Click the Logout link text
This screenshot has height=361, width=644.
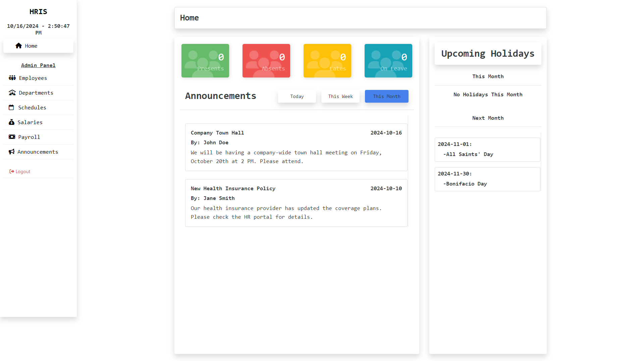click(x=23, y=171)
